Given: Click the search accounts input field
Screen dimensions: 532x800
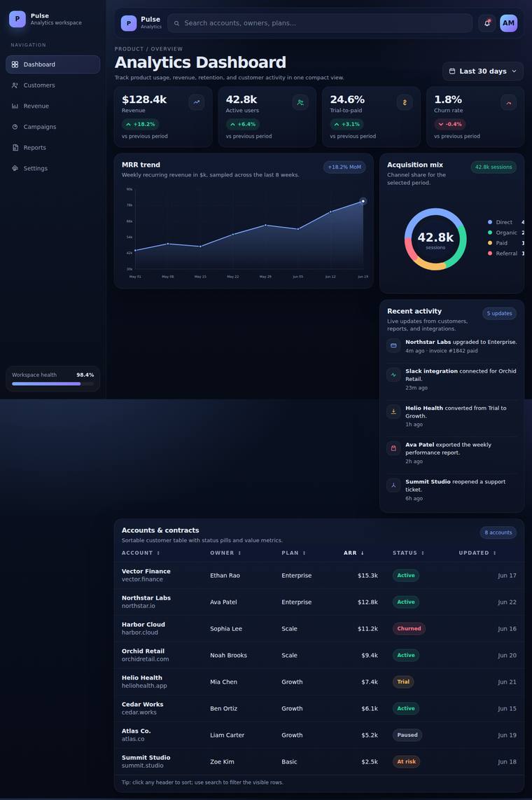Looking at the screenshot, I should click(320, 23).
